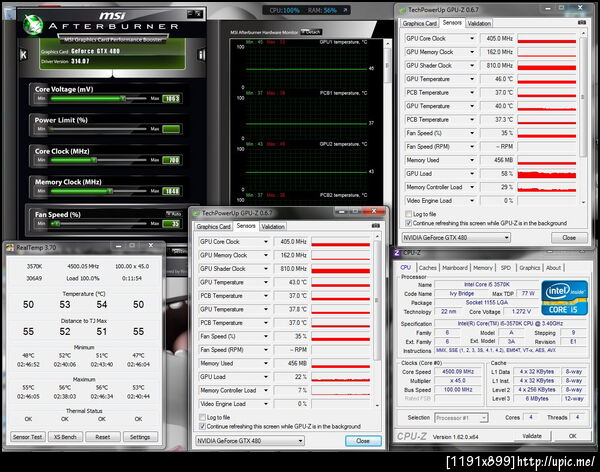Open the GTX 480 selector in active GPU-Z

pyautogui.click(x=250, y=441)
